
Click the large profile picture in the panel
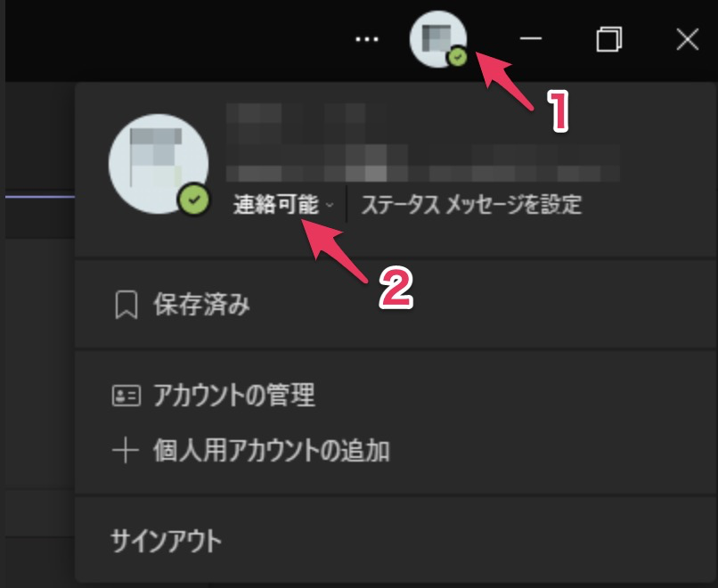pyautogui.click(x=159, y=164)
